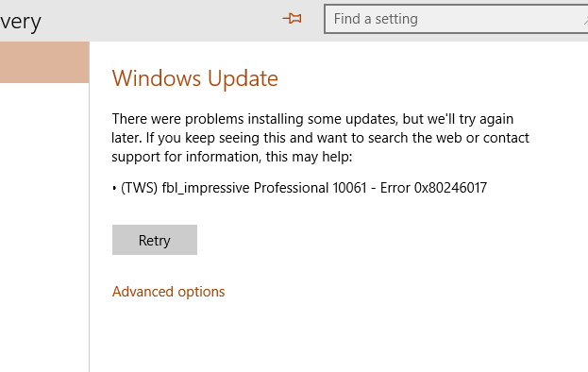Click the bullet before the (TWS) entry
The image size is (588, 372).
point(114,188)
